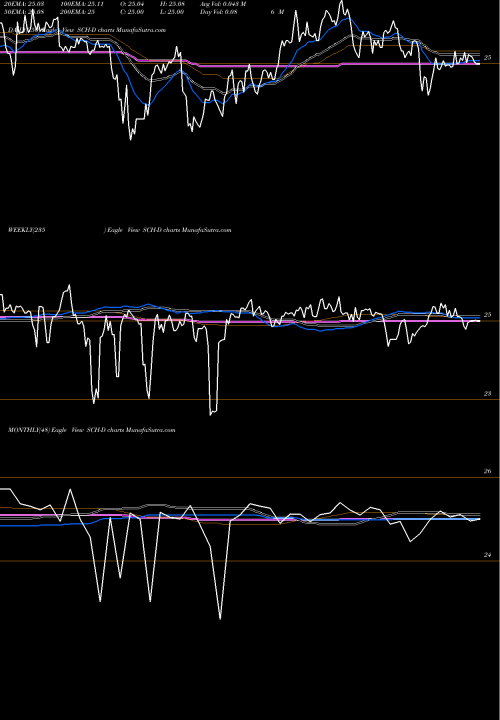Select the Low price L: 25.09
The height and width of the screenshot is (720, 500).
tap(172, 12)
